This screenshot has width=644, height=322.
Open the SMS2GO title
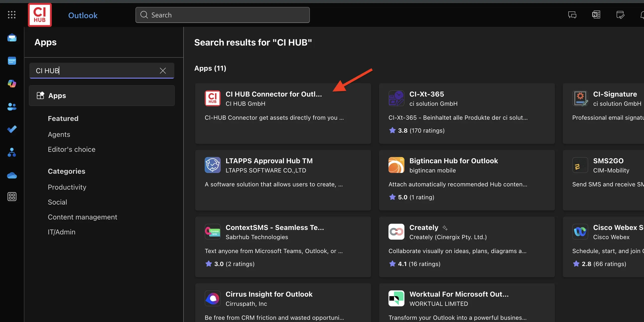coord(608,161)
